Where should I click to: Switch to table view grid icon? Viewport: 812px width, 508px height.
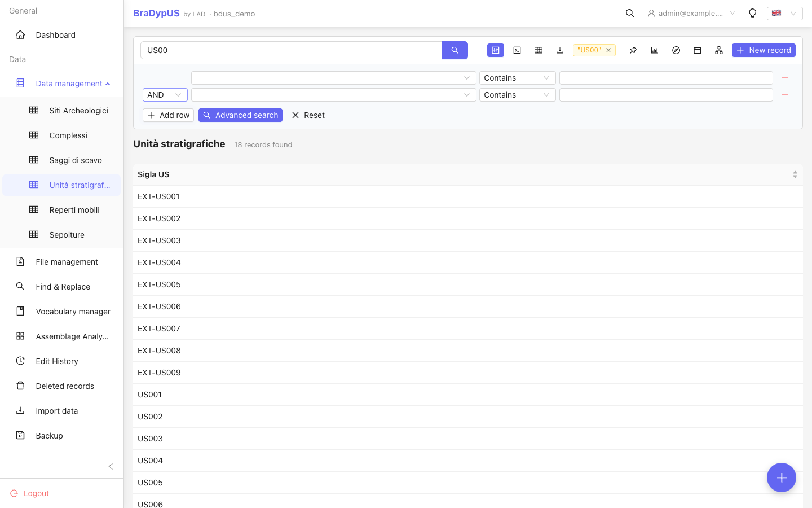539,50
